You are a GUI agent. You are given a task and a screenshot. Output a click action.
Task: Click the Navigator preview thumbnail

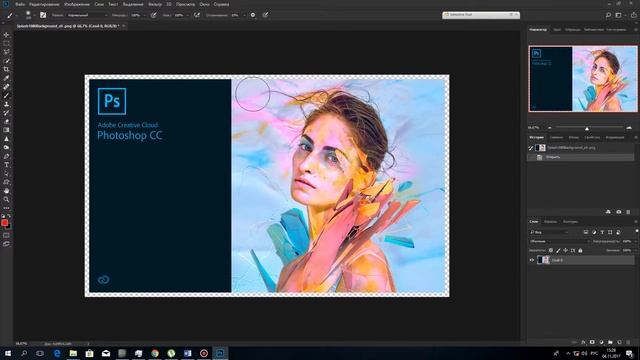(583, 79)
